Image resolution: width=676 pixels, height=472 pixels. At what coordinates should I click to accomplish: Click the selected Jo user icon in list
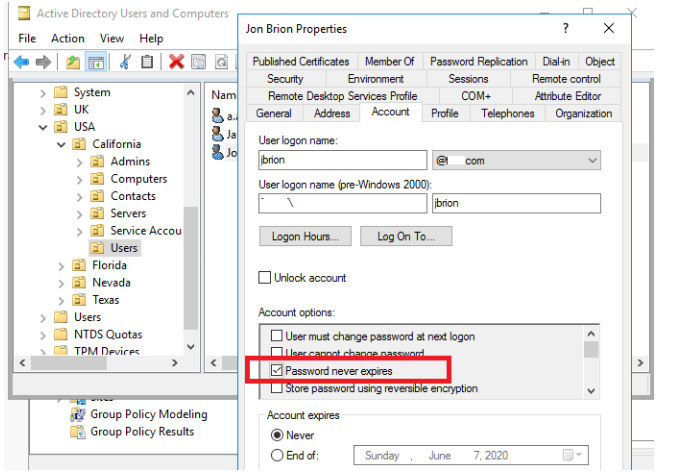click(x=218, y=152)
